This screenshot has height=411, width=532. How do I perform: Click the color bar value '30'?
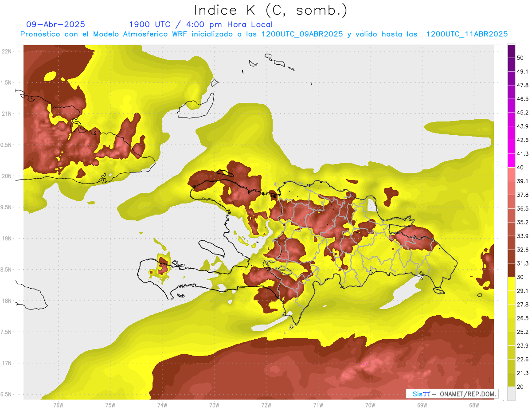click(x=520, y=277)
